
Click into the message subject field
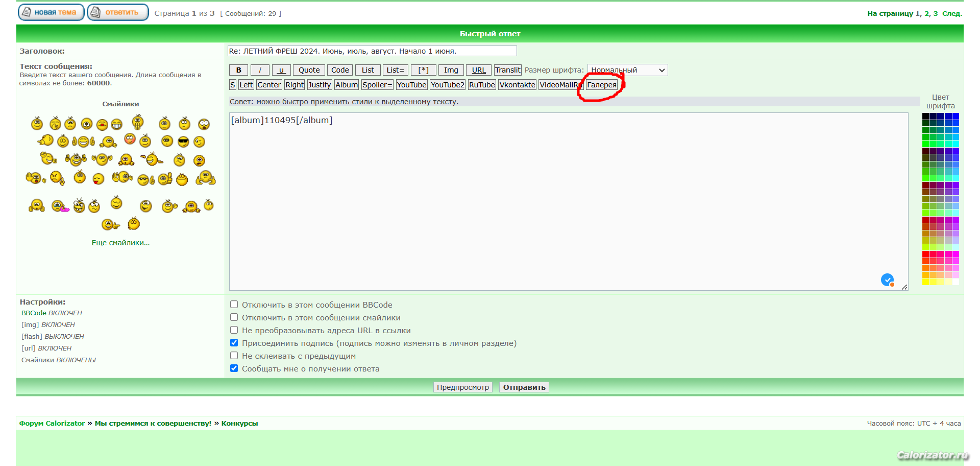coord(372,51)
